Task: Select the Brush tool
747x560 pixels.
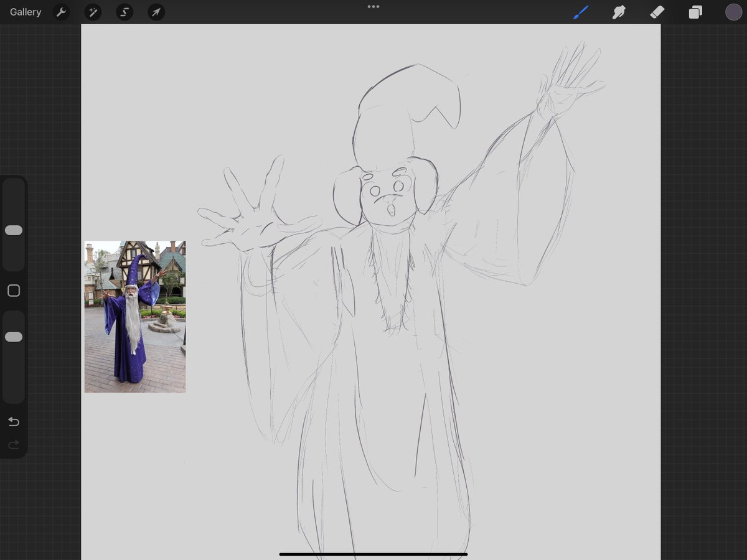Action: 581,12
